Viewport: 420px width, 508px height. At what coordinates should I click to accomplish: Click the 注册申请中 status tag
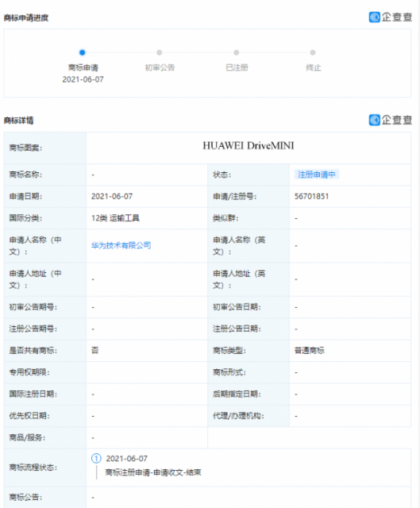(x=317, y=175)
